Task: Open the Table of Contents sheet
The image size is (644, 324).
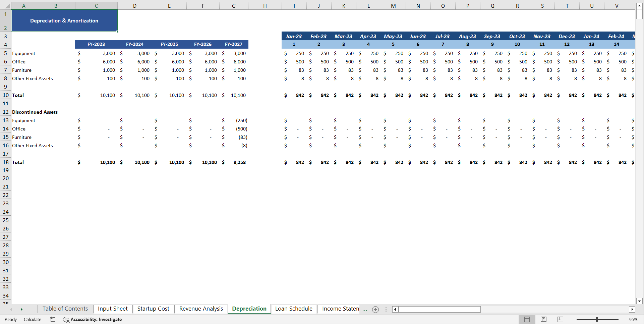Action: point(65,309)
